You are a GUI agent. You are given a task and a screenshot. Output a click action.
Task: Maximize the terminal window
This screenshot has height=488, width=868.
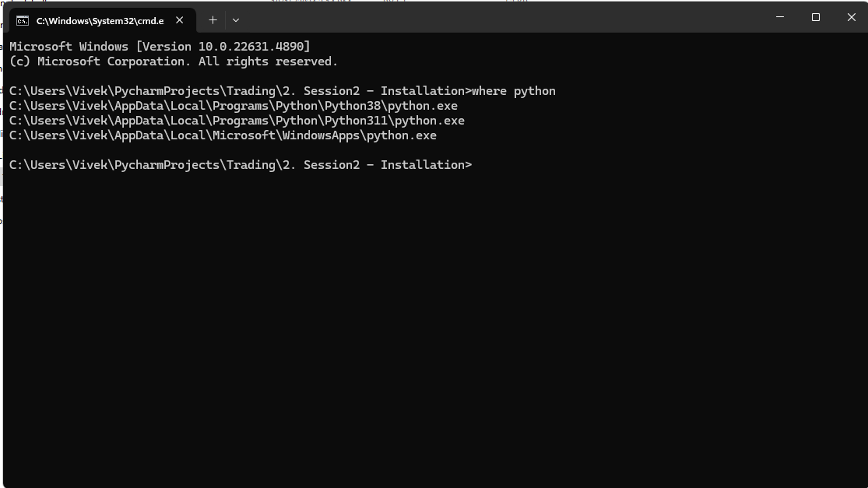click(815, 17)
